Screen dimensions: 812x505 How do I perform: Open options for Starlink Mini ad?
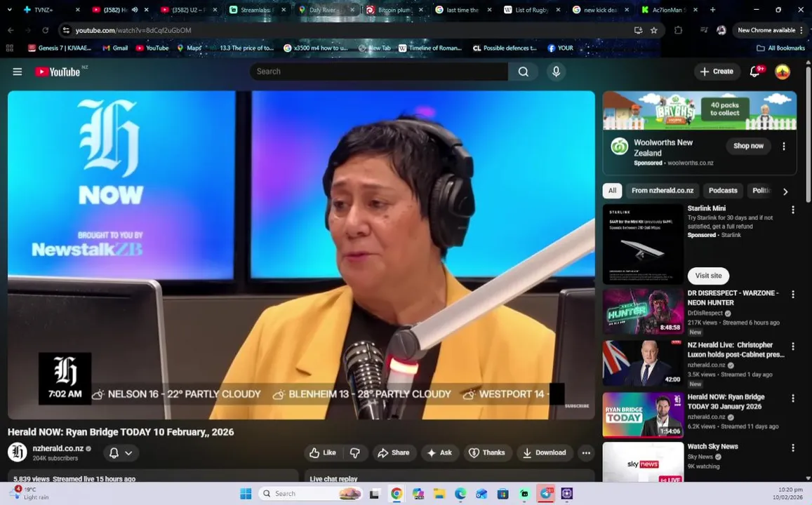point(792,210)
